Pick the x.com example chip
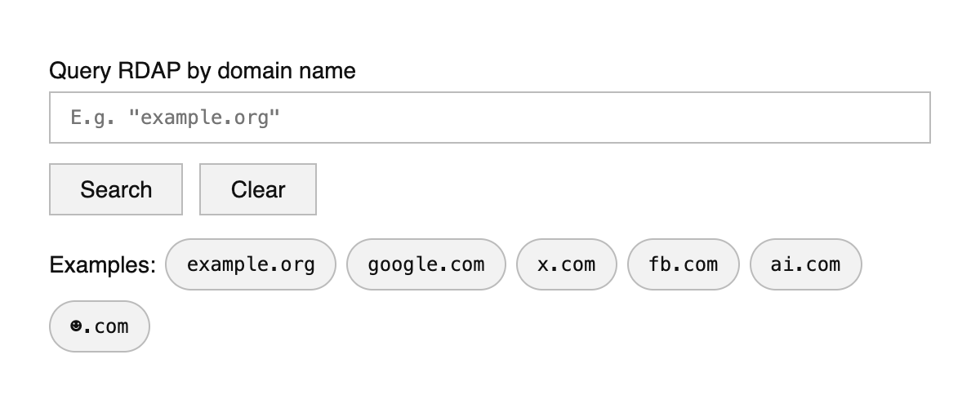The height and width of the screenshot is (408, 980). click(x=567, y=264)
